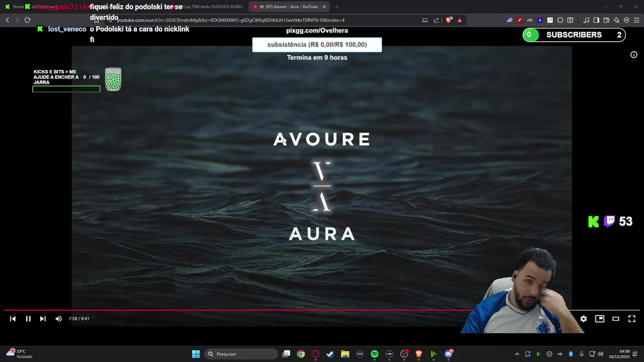Open Leo AI sparkle icon
The height and width of the screenshot is (362, 644).
point(616,20)
